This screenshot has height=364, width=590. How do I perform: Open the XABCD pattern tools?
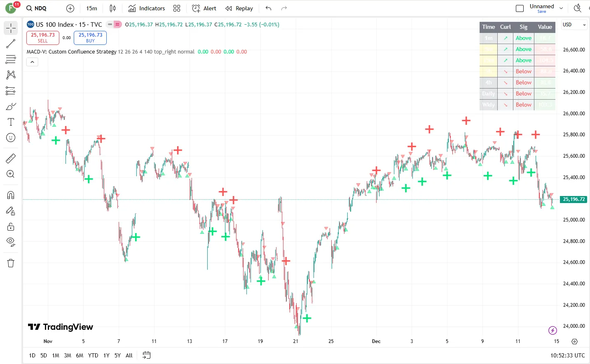[11, 75]
